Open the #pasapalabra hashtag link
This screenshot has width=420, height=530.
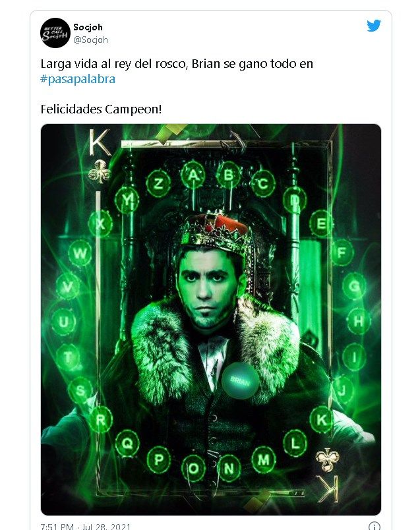point(78,79)
